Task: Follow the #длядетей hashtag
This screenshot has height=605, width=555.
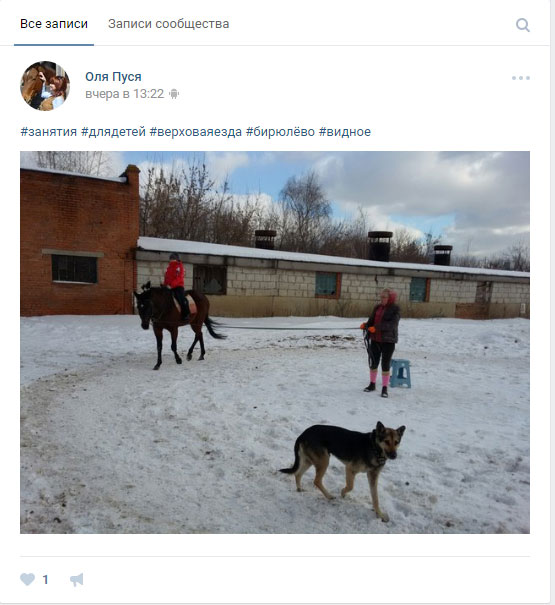Action: (113, 132)
